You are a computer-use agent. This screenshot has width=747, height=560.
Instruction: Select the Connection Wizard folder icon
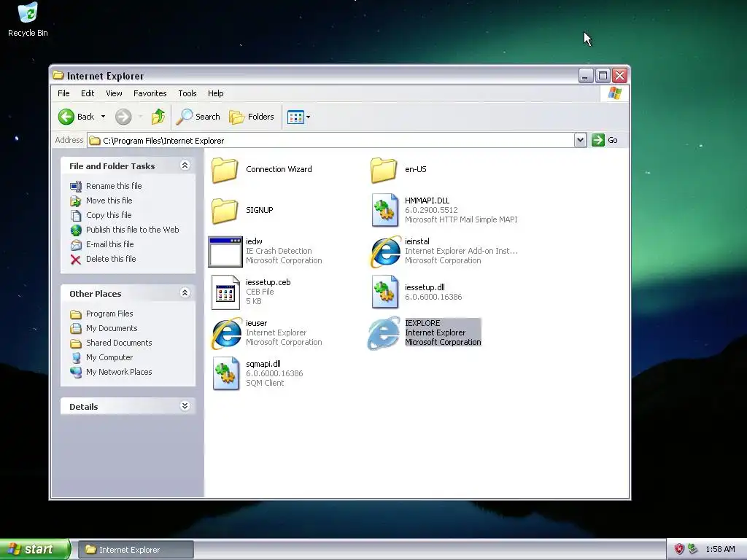point(225,170)
